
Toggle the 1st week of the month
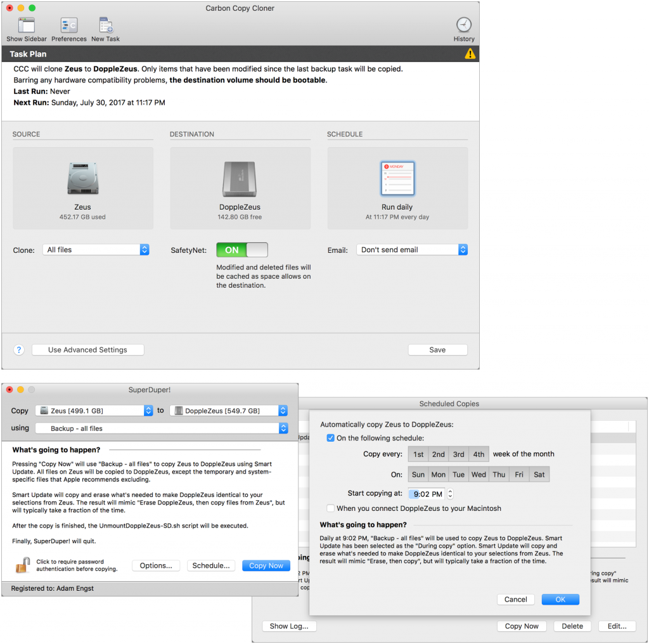[x=418, y=454]
